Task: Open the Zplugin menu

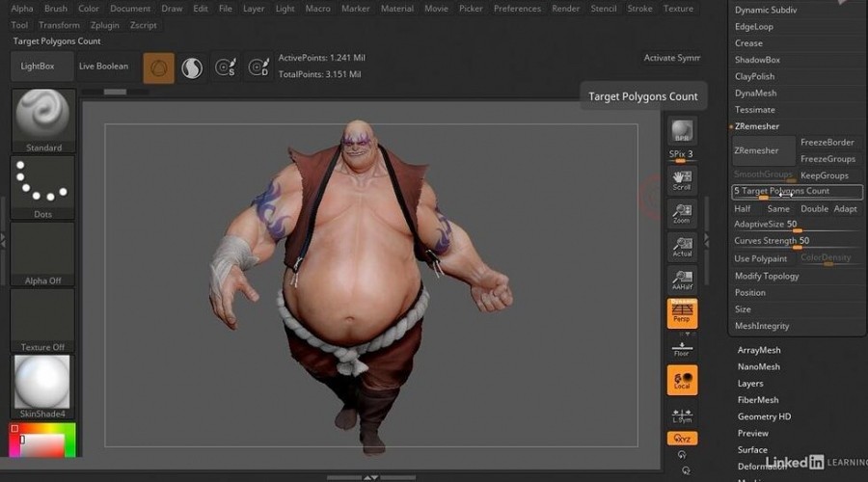Action: click(104, 25)
